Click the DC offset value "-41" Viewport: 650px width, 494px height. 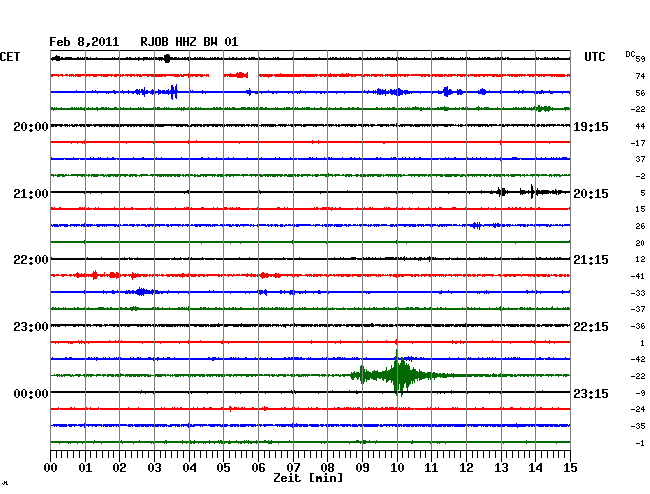(x=638, y=276)
